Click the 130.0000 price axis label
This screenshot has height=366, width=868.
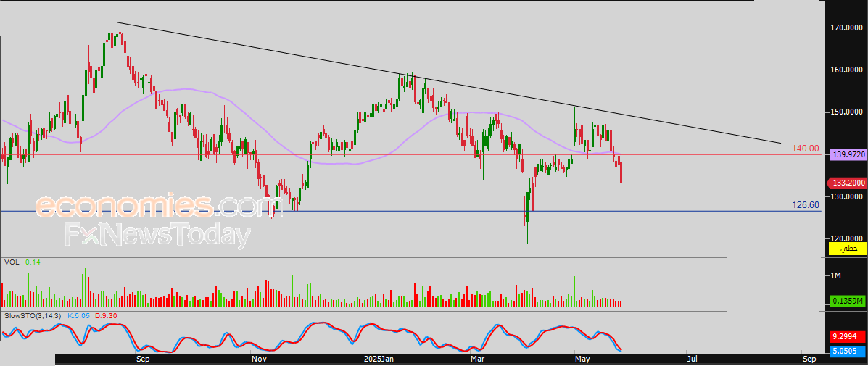pos(847,196)
